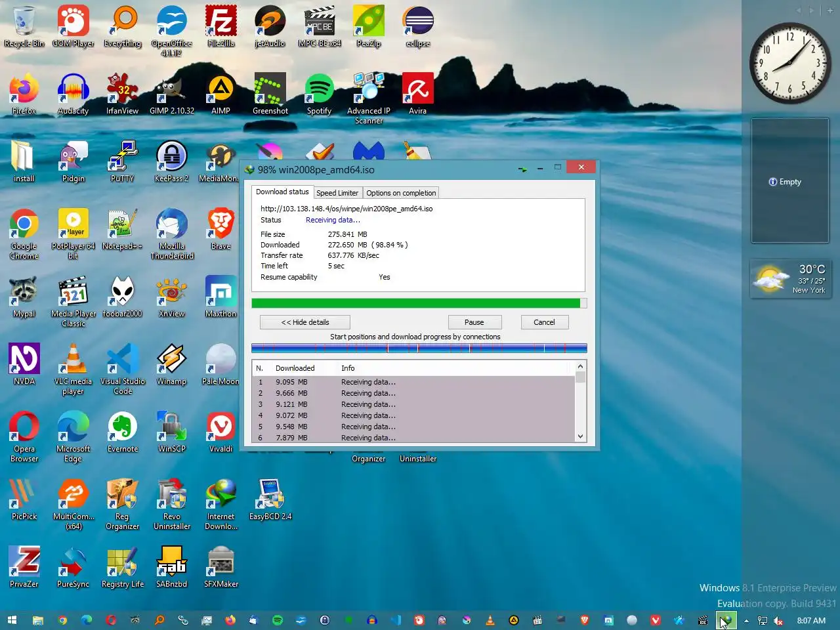Launch PeaZip from the desktop
The image size is (840, 630).
[x=368, y=26]
